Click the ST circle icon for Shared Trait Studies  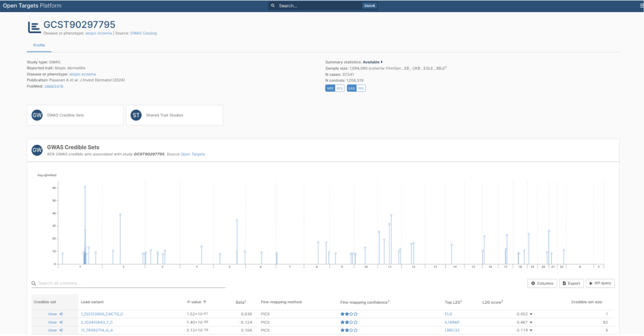tap(136, 115)
